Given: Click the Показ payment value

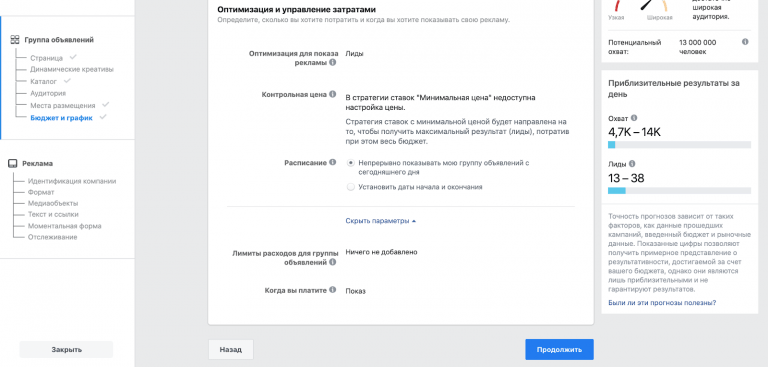Looking at the screenshot, I should click(356, 291).
